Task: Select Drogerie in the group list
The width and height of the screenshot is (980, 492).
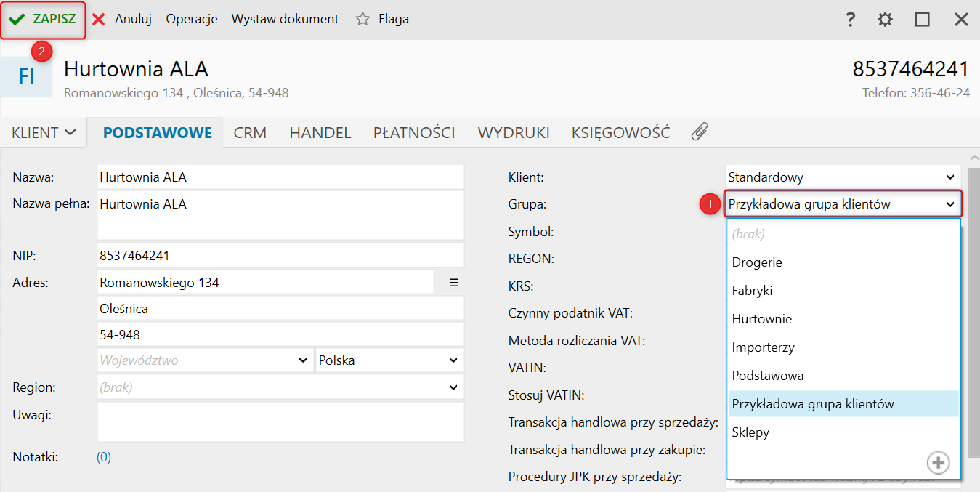Action: pos(843,262)
